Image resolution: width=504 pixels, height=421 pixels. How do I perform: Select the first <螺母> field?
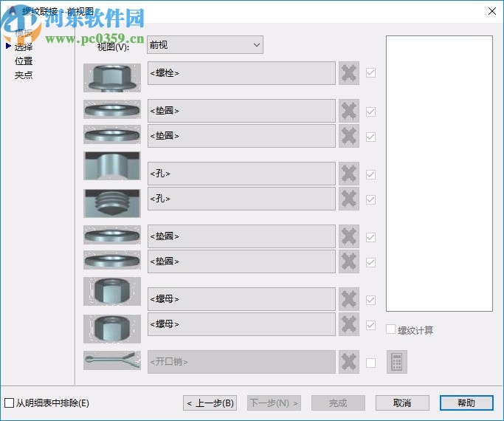pos(241,299)
